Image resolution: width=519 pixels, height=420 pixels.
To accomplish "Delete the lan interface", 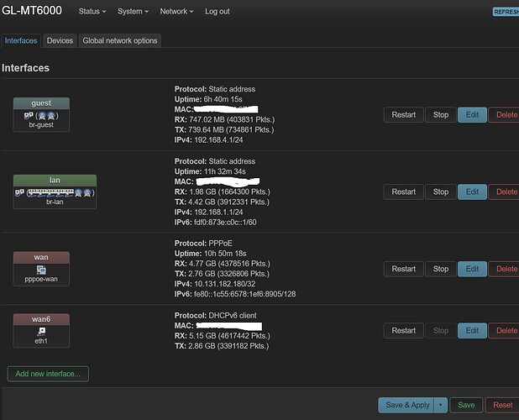I will tap(504, 192).
